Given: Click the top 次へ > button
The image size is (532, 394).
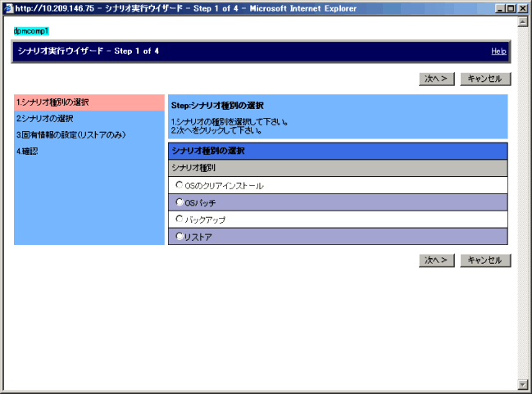Looking at the screenshot, I should coord(436,79).
